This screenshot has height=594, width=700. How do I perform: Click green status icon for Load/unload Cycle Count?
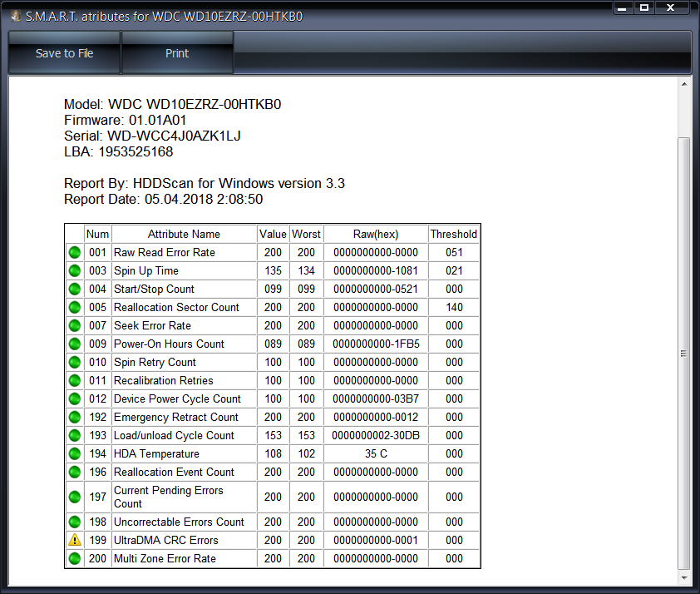(75, 435)
